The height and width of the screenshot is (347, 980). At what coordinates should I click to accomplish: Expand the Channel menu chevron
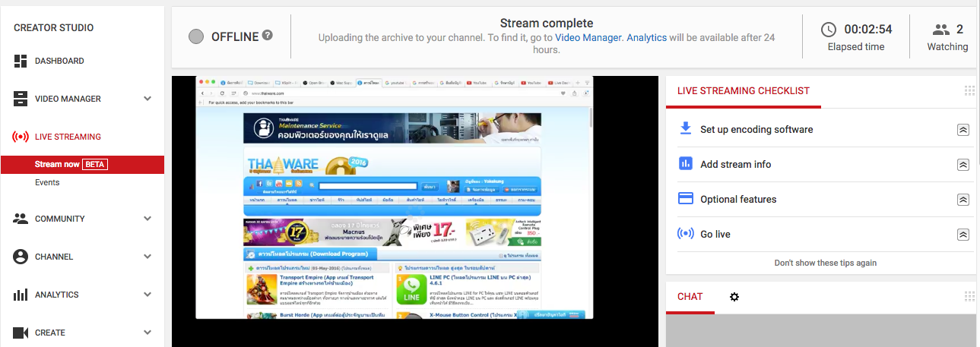point(147,257)
